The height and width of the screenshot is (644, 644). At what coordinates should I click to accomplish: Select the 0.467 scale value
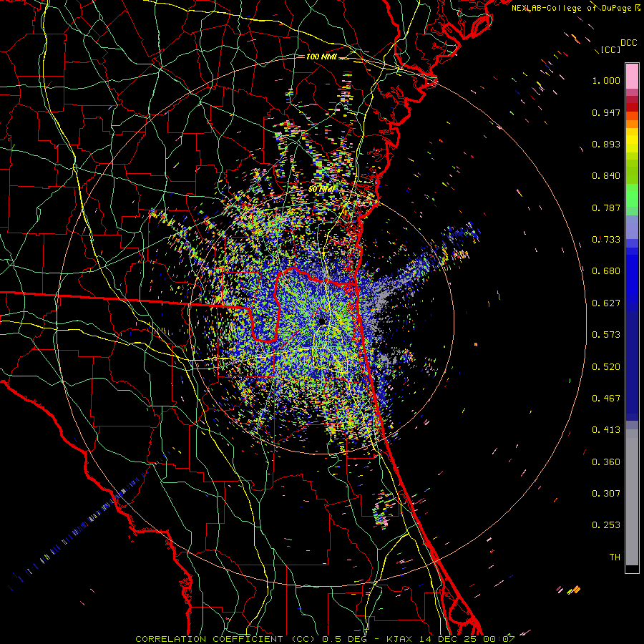tap(606, 399)
